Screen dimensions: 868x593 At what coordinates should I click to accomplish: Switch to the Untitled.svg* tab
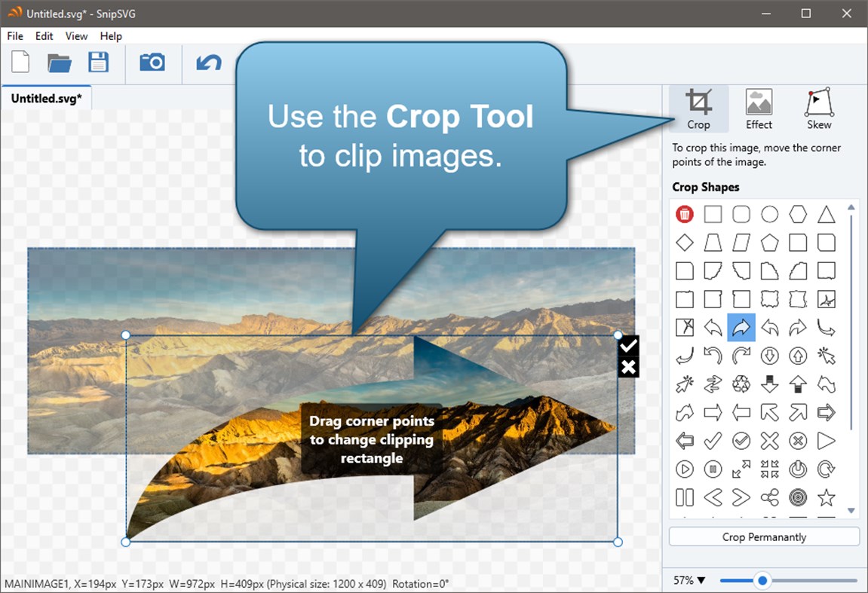coord(46,97)
